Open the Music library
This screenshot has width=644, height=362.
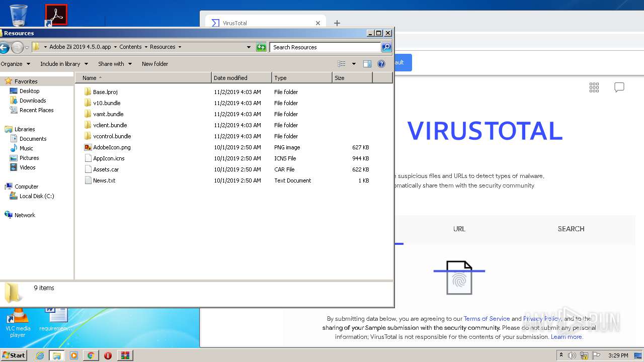[26, 148]
